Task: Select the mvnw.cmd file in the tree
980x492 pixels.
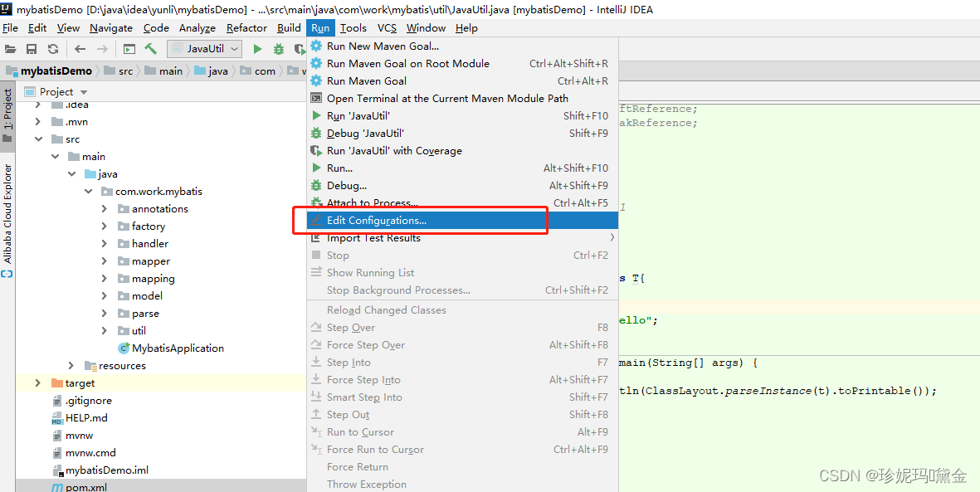Action: pos(90,453)
